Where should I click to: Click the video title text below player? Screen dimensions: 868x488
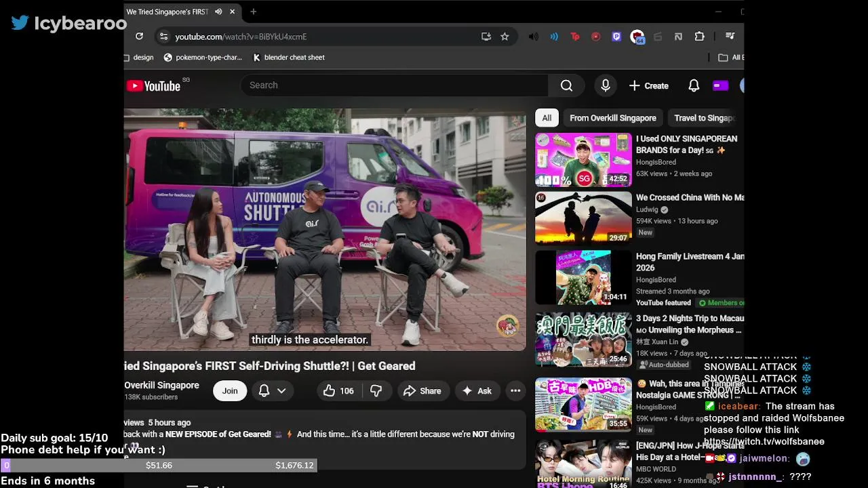270,366
